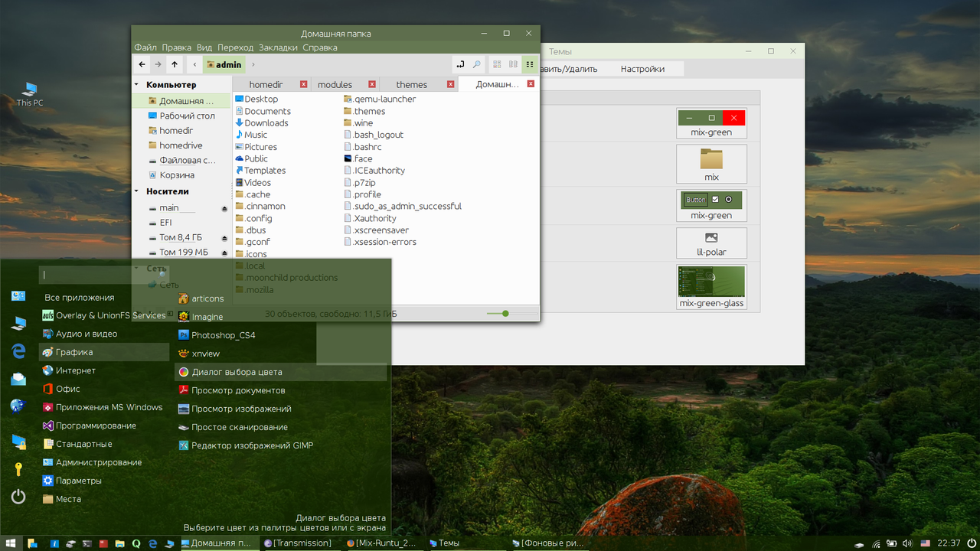
Task: Open Диалог выбора цвета entry
Action: (280, 372)
